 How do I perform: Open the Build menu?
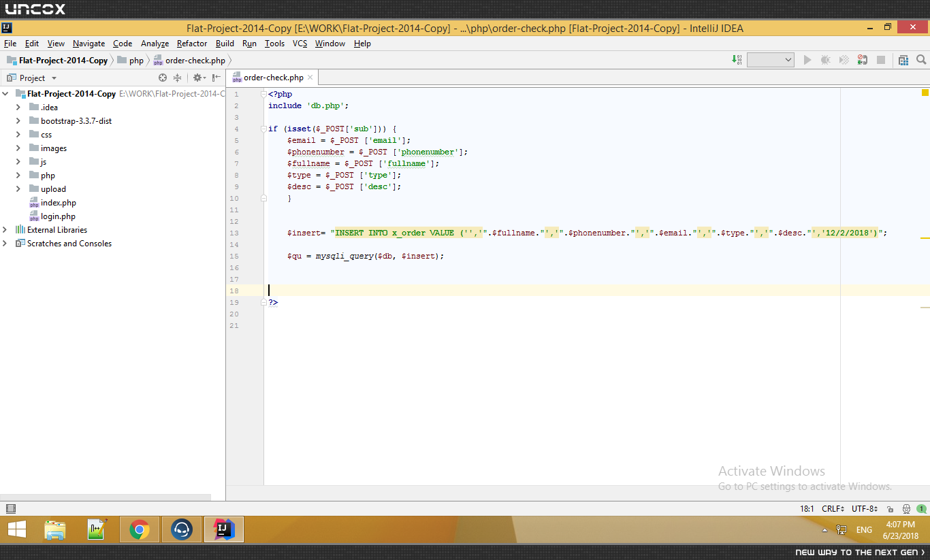point(225,44)
